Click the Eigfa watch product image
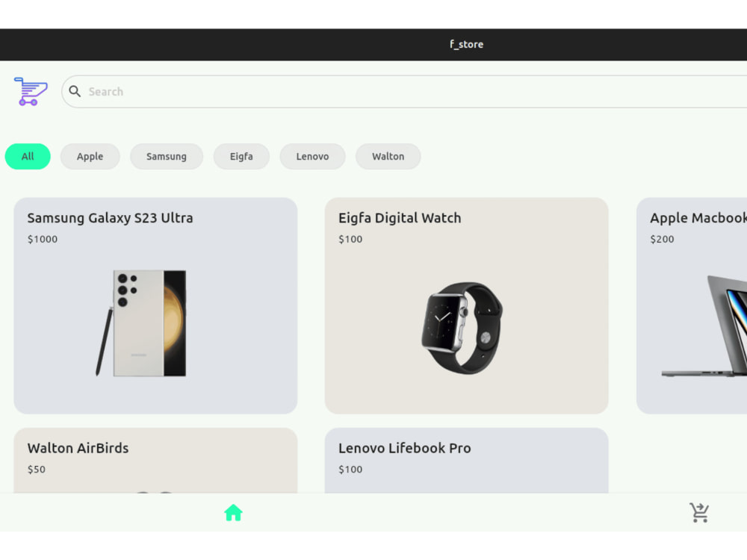The width and height of the screenshot is (747, 560). pos(462,328)
